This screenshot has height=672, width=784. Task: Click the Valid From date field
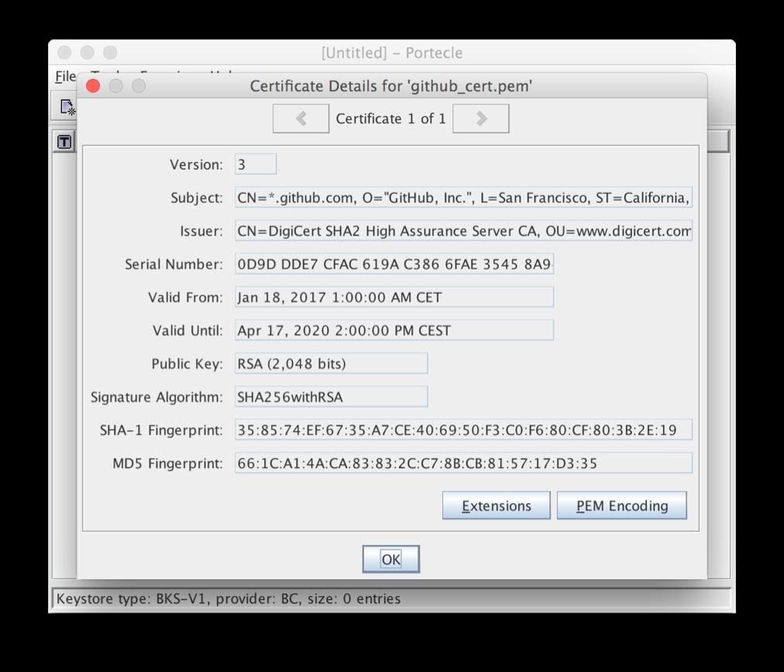pos(394,297)
